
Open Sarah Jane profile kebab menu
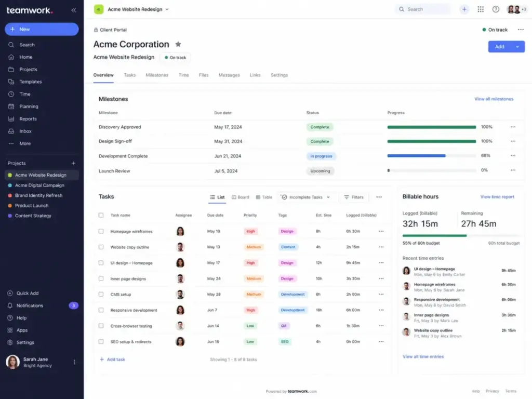click(x=74, y=362)
